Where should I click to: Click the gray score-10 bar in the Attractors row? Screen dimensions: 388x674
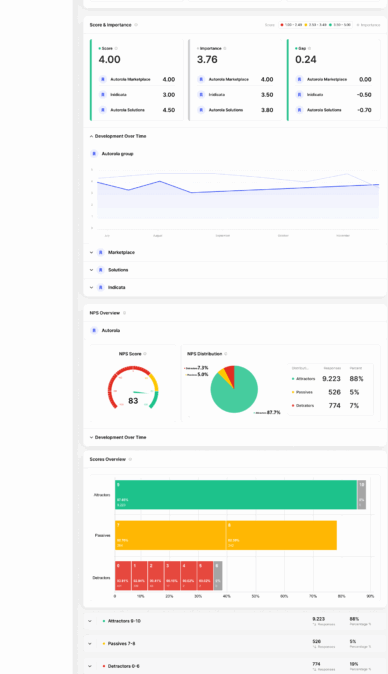pos(362,495)
